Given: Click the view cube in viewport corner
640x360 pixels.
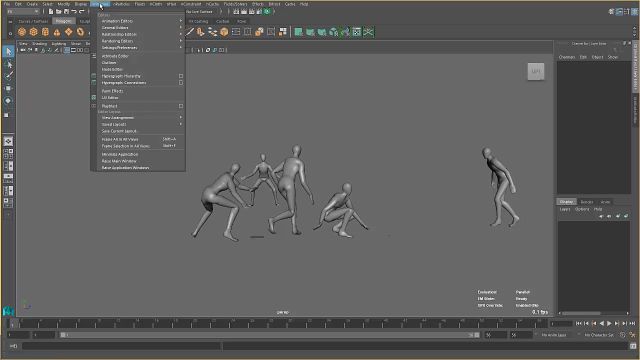Looking at the screenshot, I should click(x=536, y=71).
